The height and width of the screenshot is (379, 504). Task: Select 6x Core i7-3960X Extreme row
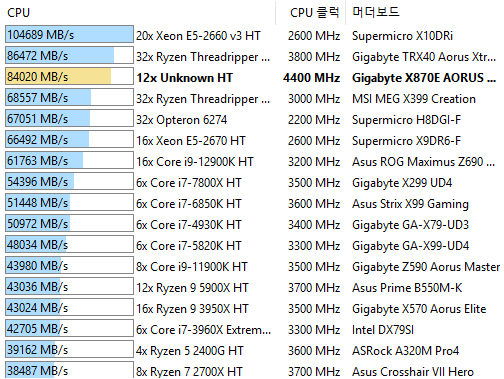pos(203,330)
